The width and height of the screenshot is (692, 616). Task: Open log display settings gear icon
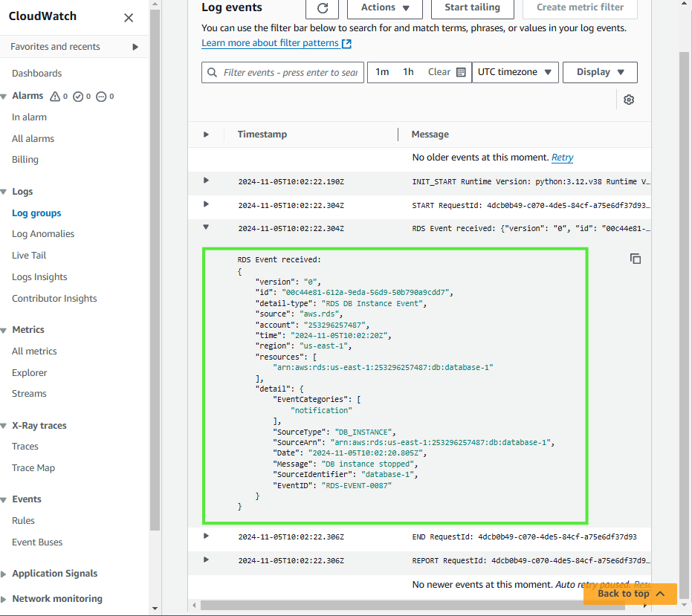click(629, 100)
